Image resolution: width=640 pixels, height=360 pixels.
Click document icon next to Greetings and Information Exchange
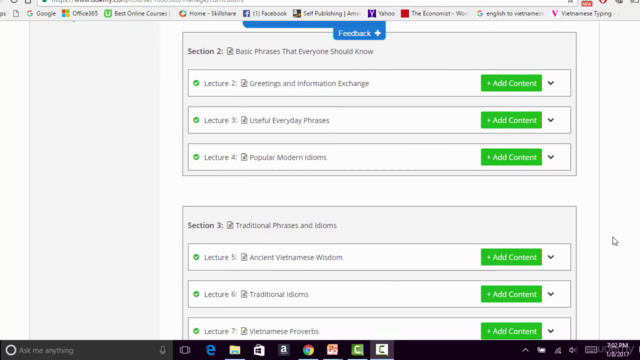(x=244, y=83)
